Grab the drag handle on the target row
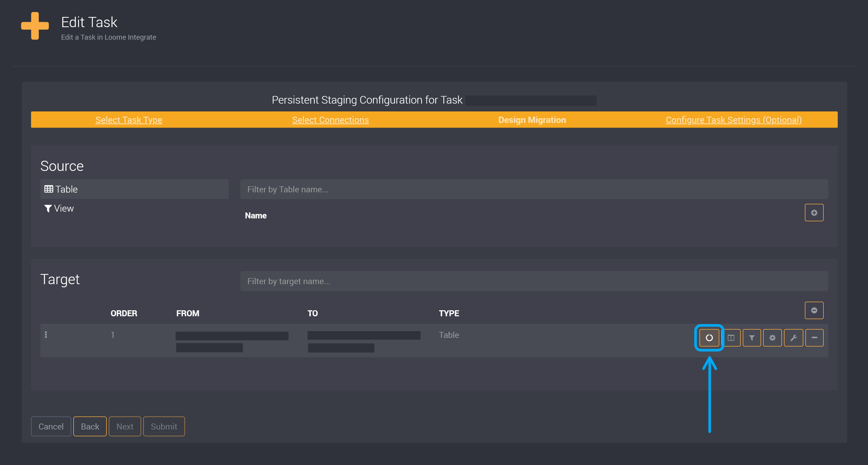The width and height of the screenshot is (868, 465). point(46,335)
